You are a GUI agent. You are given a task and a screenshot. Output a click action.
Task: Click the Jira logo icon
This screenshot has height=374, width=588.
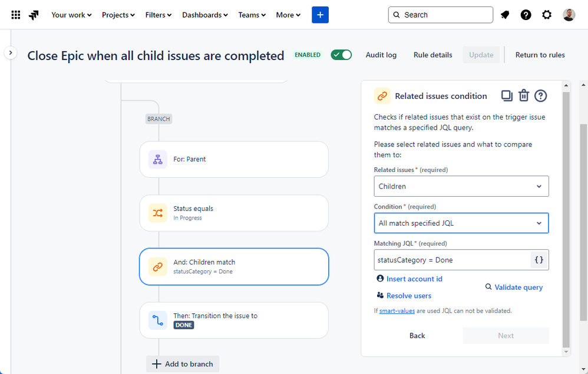(34, 15)
